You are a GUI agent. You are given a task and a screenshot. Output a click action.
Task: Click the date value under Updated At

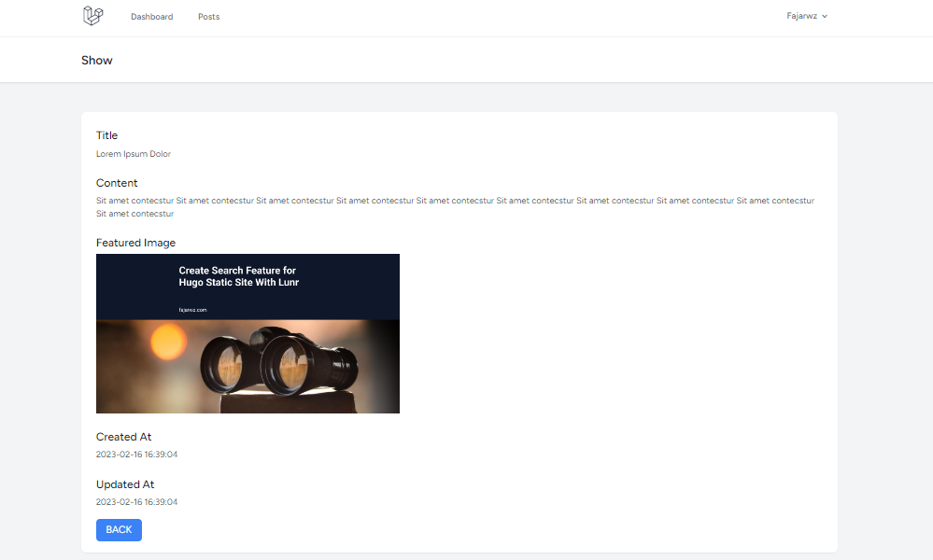pyautogui.click(x=137, y=502)
